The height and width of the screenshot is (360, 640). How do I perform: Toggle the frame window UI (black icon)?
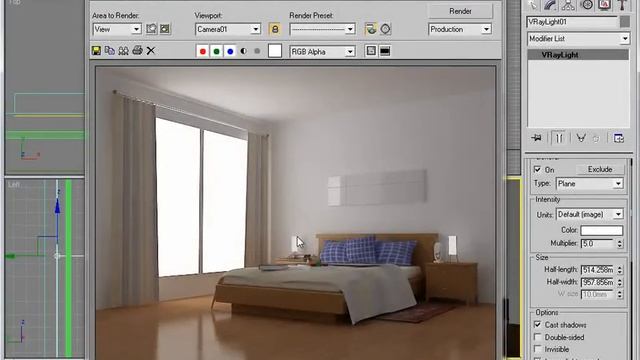coord(385,51)
